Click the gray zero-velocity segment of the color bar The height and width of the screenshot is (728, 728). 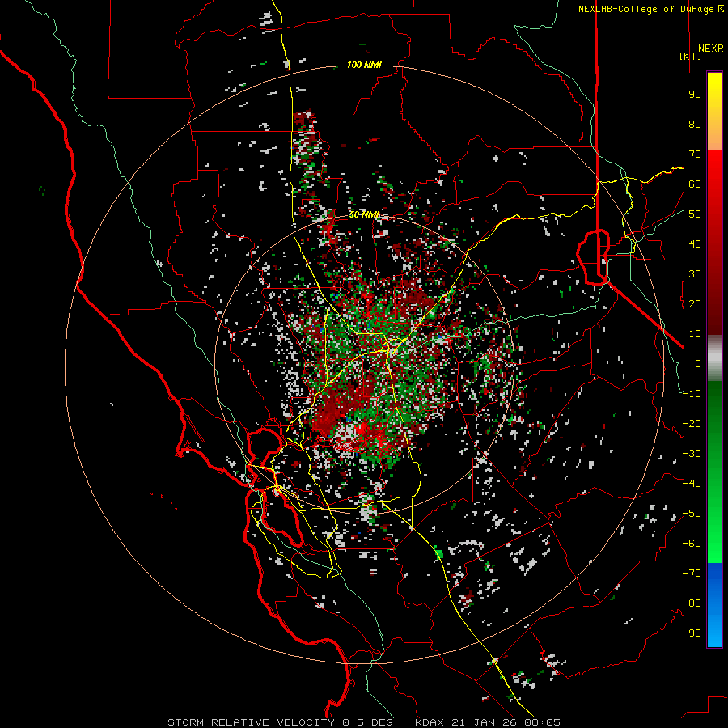[x=714, y=358]
